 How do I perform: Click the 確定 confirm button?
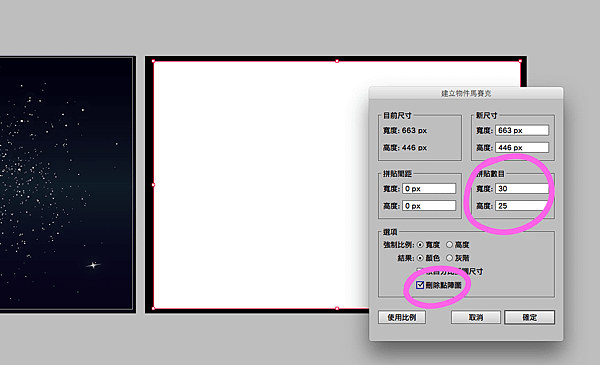(x=529, y=317)
